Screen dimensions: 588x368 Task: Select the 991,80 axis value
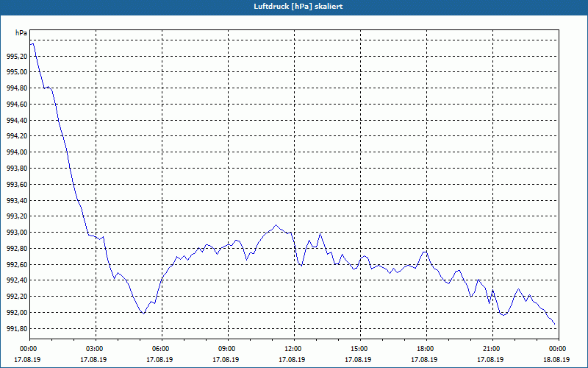click(x=17, y=329)
